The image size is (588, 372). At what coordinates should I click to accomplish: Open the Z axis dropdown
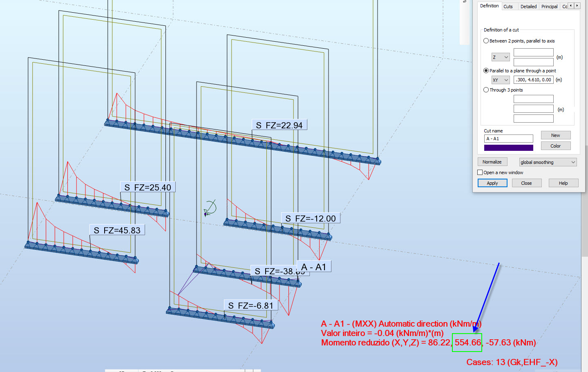pyautogui.click(x=500, y=57)
